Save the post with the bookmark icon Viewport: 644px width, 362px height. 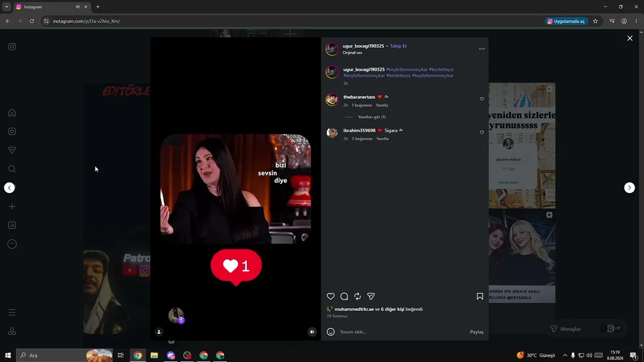pos(480,297)
